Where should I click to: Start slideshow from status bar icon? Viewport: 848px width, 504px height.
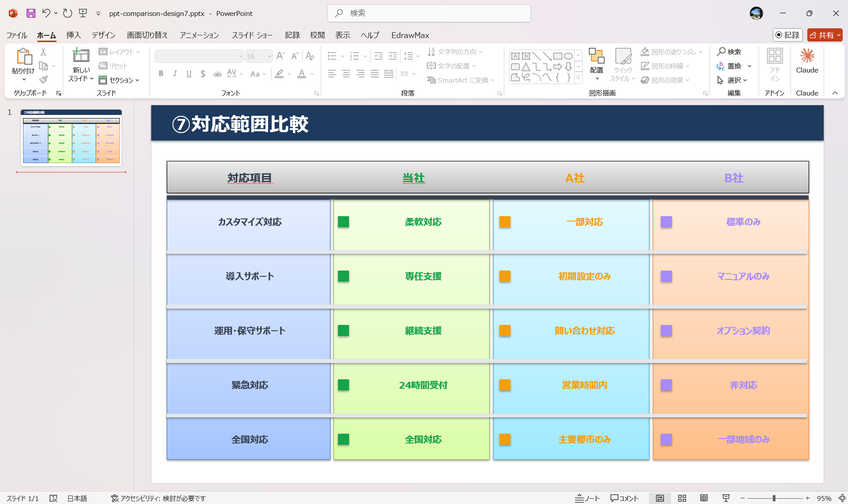tap(726, 498)
